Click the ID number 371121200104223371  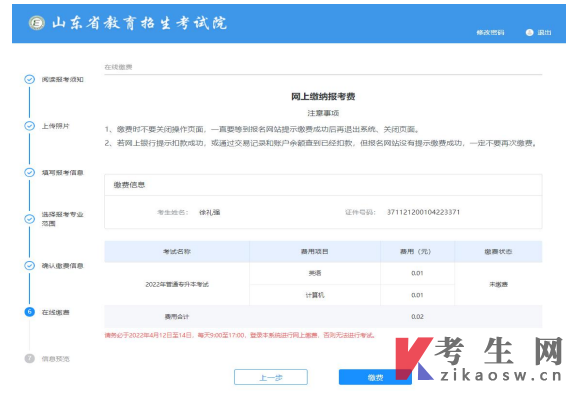tap(423, 212)
